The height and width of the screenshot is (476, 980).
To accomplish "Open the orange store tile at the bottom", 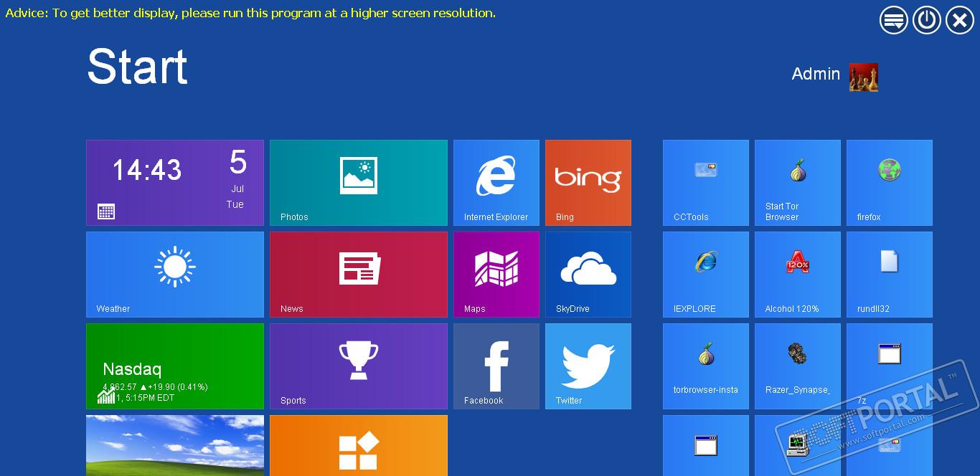I will 359,445.
